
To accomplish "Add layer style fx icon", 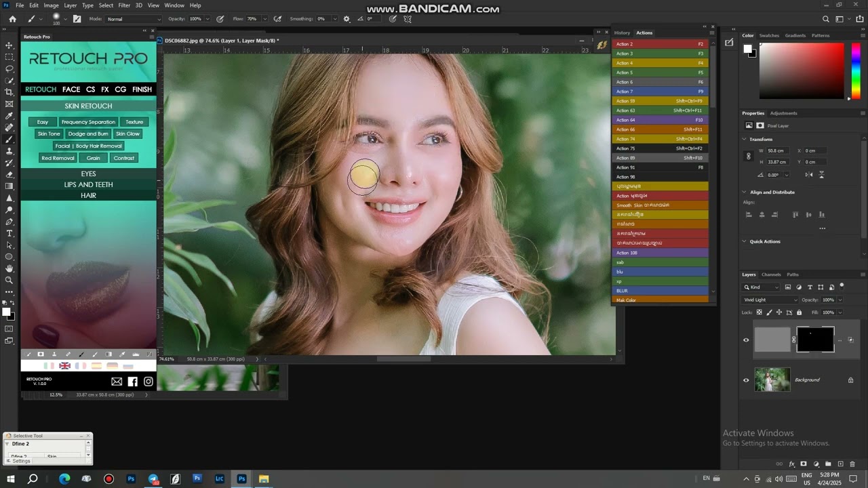I will 791,464.
